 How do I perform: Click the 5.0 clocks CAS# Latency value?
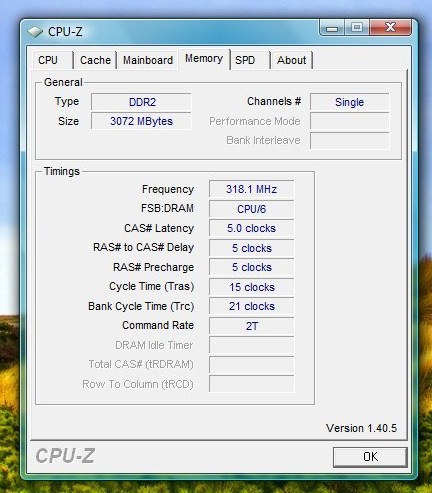[x=252, y=228]
